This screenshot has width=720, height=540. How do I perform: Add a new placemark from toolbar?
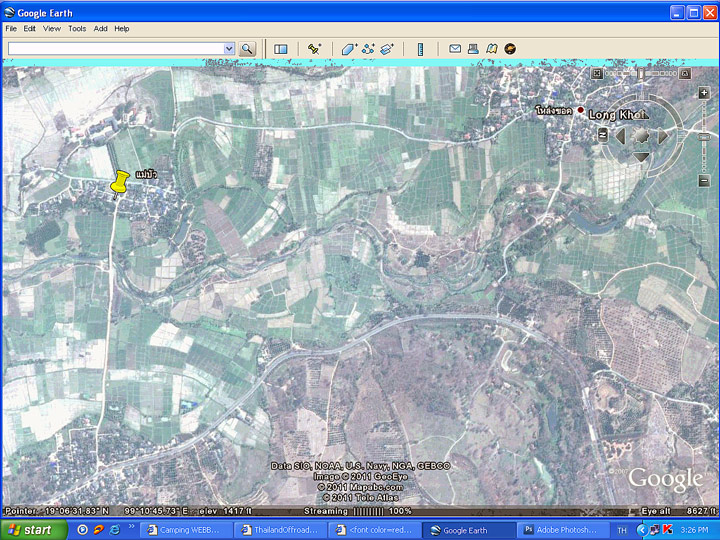click(314, 48)
